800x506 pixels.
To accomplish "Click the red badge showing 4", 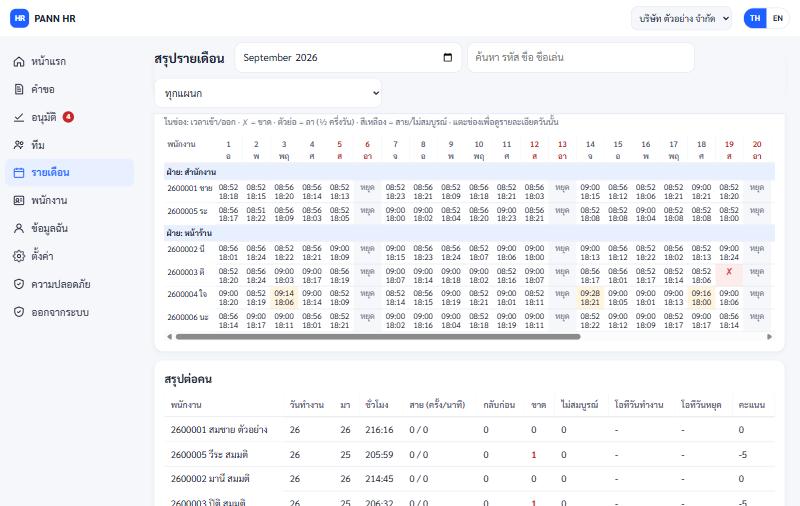I will pos(68,117).
